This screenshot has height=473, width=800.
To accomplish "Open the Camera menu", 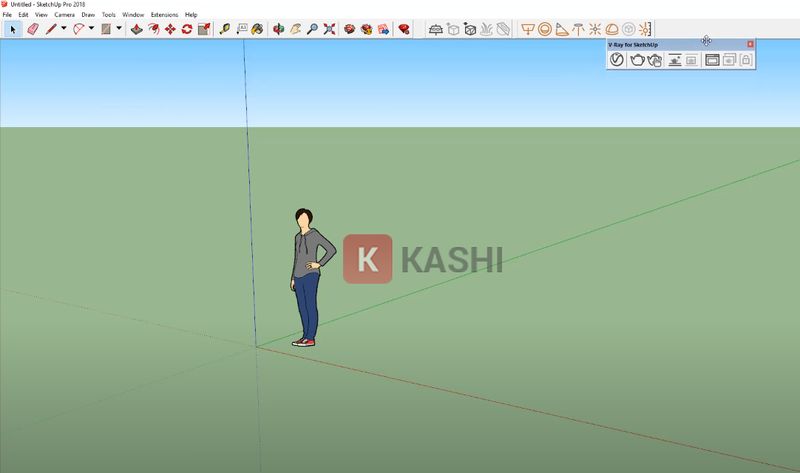I will pyautogui.click(x=64, y=15).
